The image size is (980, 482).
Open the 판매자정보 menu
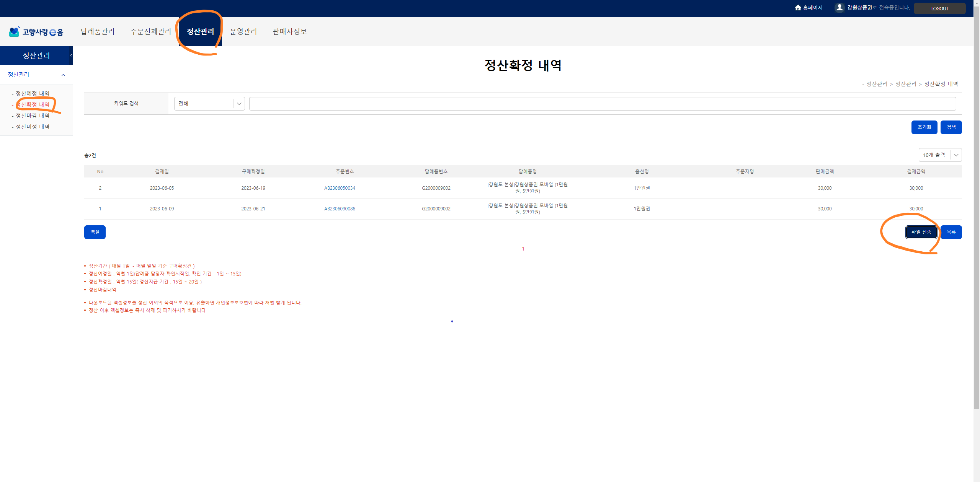pyautogui.click(x=290, y=31)
